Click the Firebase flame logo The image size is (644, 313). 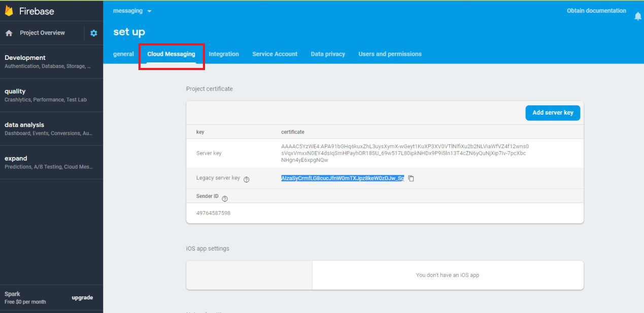coord(9,11)
